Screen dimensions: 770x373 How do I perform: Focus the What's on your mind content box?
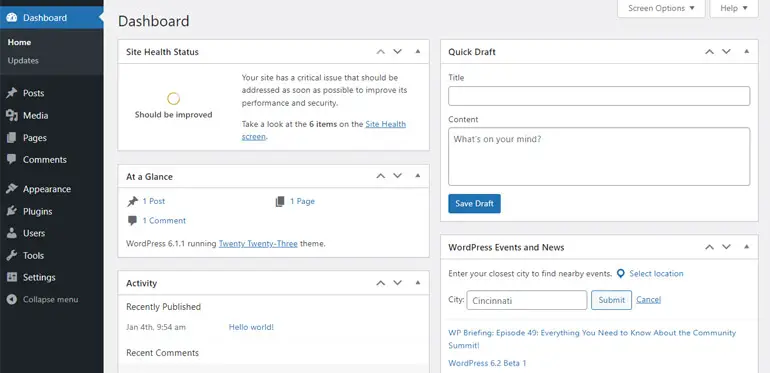(599, 157)
